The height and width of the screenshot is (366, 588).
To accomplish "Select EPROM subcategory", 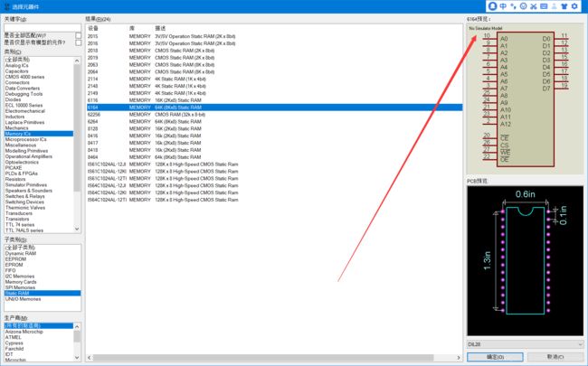I will click(x=14, y=265).
